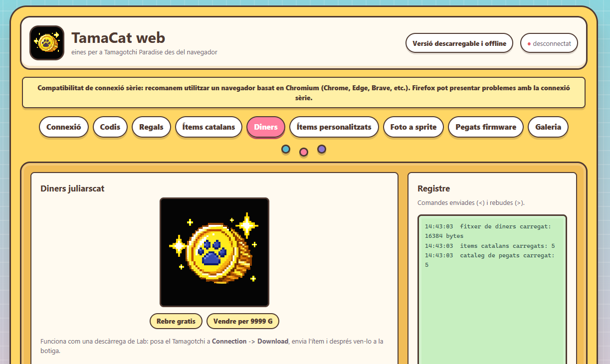
Task: Click the Registre panel heading
Action: coord(433,188)
